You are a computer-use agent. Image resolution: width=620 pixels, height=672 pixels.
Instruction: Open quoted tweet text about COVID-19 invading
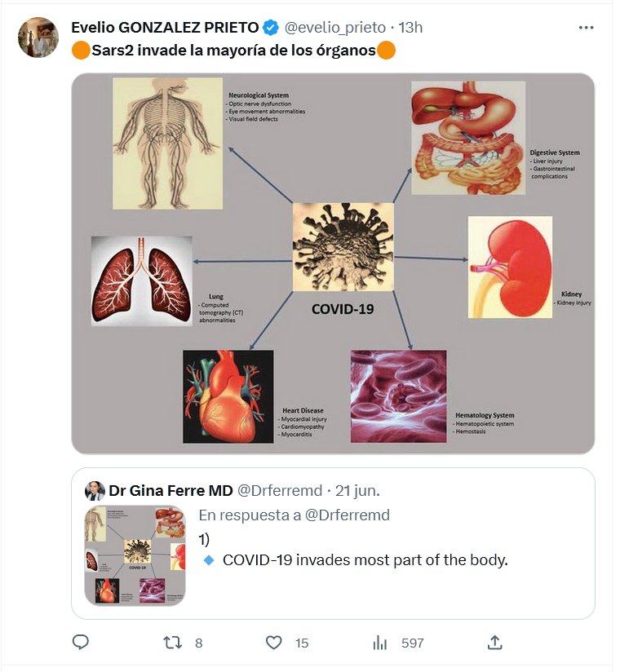click(x=365, y=560)
